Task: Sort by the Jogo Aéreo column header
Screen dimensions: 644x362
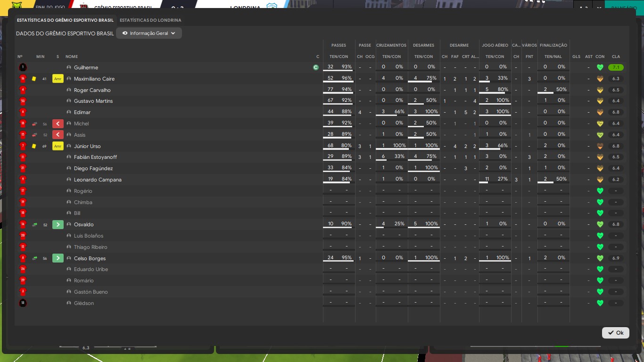Action: pyautogui.click(x=495, y=45)
